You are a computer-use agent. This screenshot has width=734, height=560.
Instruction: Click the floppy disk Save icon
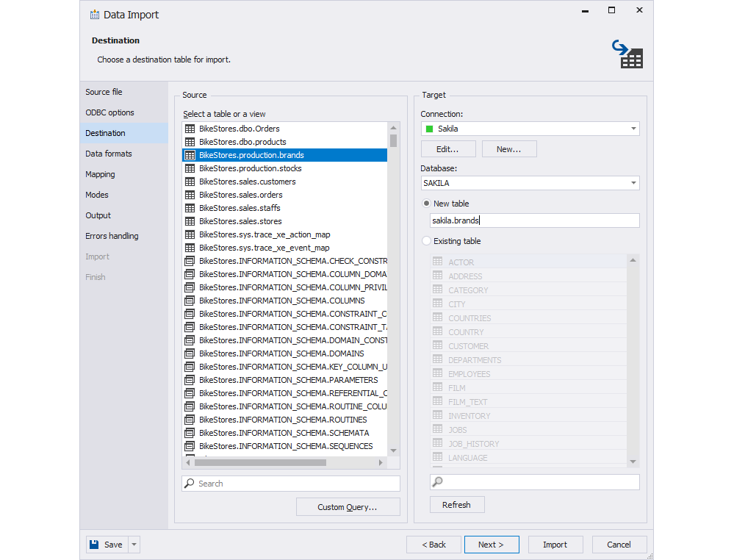(95, 545)
